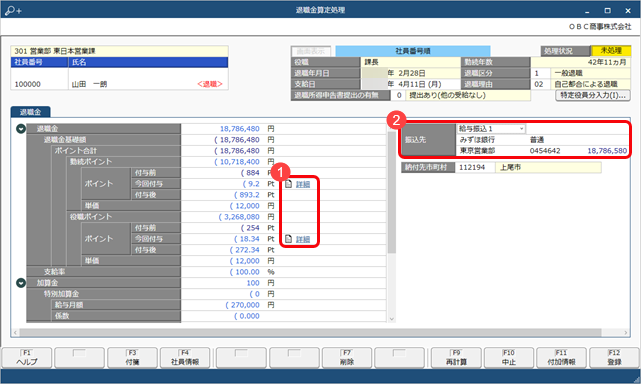The image size is (641, 384).
Task: Click the 退職年月日 year input field
Action: [374, 73]
